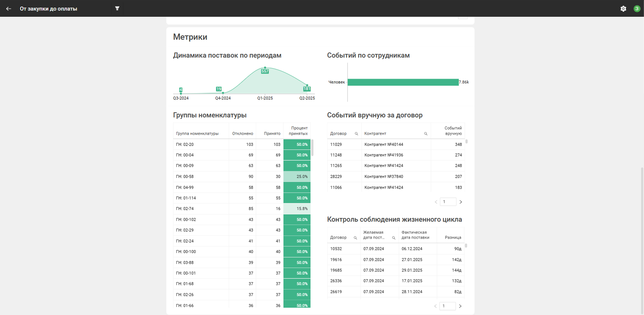Click the green notification badge
644x315 pixels.
tap(637, 9)
